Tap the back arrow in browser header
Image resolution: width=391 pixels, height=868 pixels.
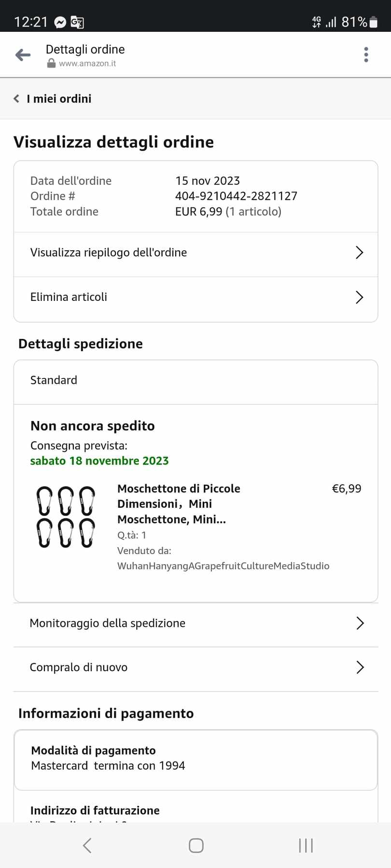pos(23,55)
